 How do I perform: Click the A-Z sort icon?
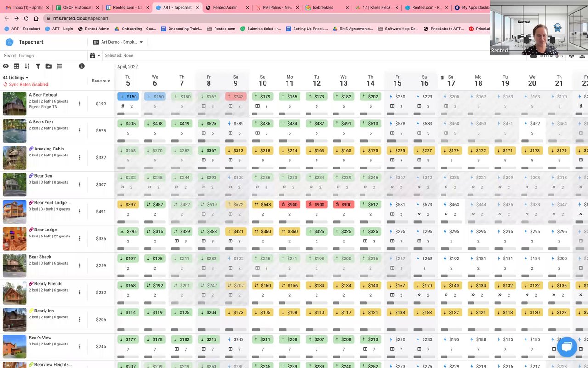click(x=27, y=66)
